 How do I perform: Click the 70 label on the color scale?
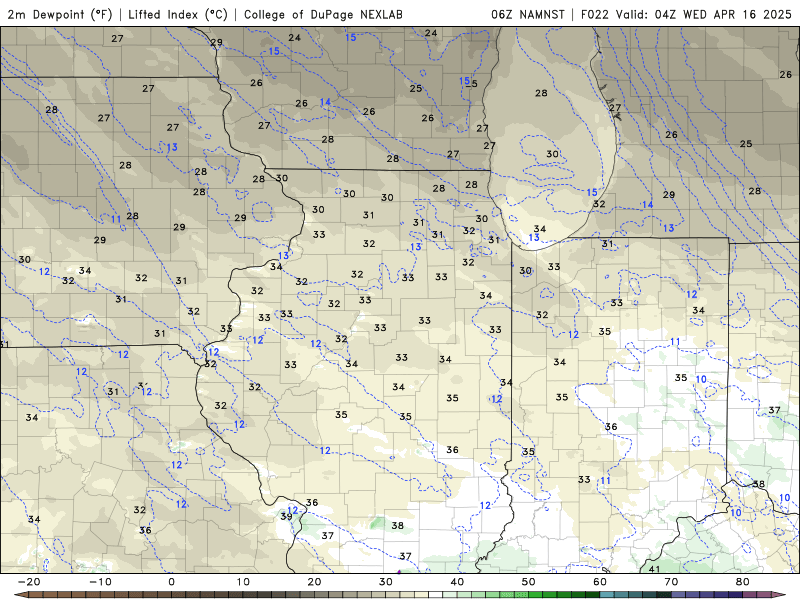[671, 582]
